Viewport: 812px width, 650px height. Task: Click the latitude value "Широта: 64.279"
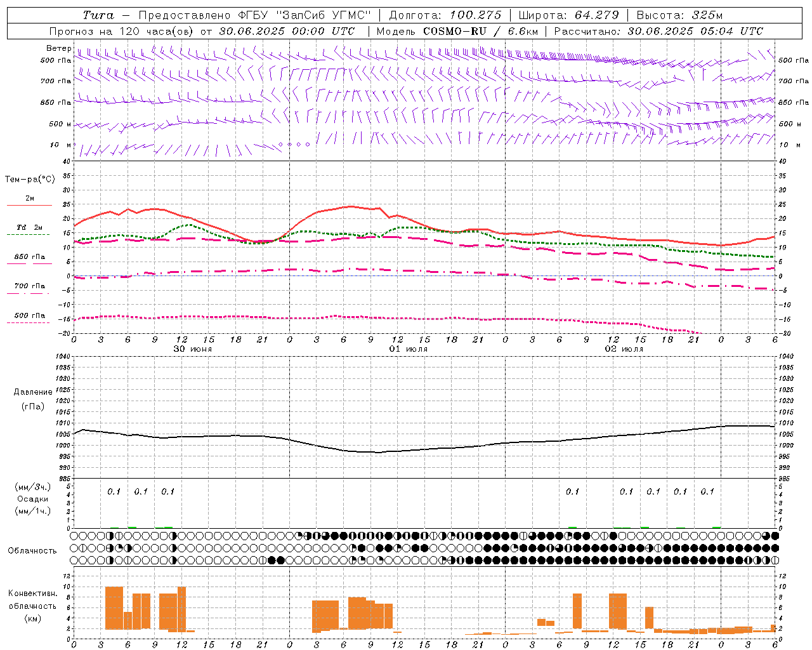click(568, 15)
